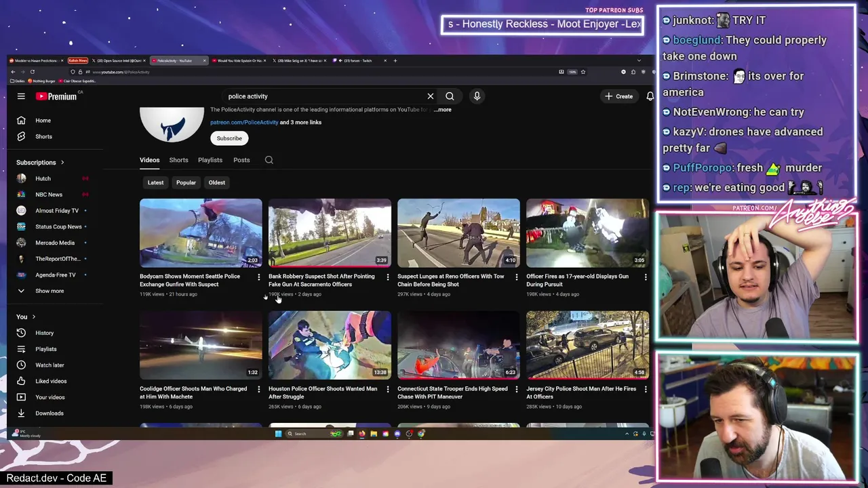The height and width of the screenshot is (488, 868).
Task: Expand the Subscriptions section
Action: click(40, 163)
